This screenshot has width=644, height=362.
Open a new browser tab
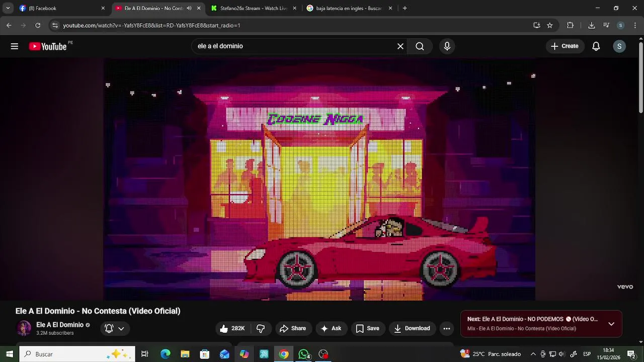click(405, 8)
